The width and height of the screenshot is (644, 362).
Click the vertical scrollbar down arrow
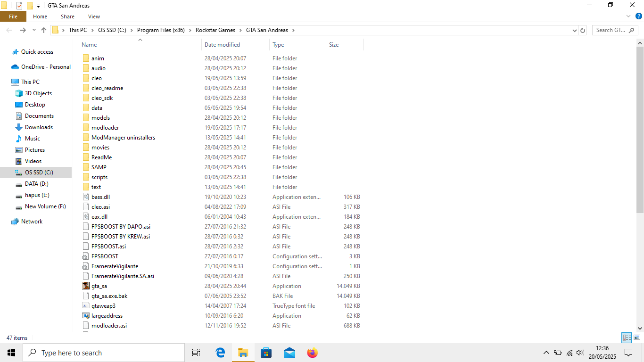pyautogui.click(x=640, y=329)
